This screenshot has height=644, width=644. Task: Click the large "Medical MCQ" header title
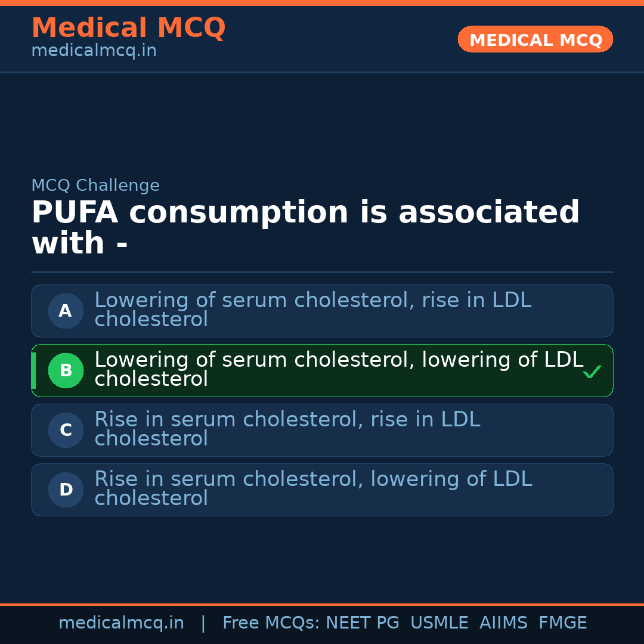pos(128,28)
